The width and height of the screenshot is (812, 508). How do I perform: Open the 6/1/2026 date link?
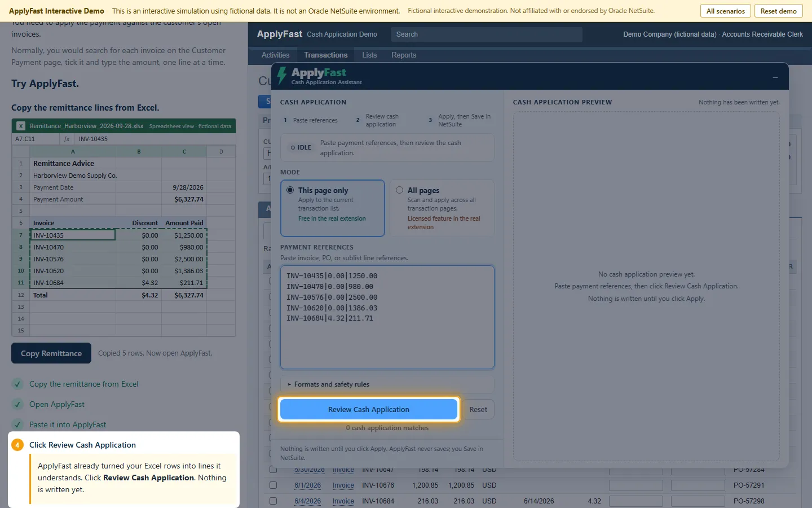pyautogui.click(x=307, y=485)
